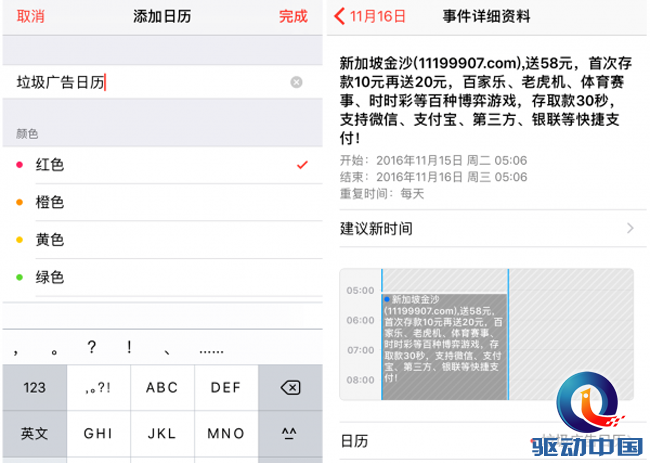Choose the ， comma candidate

[x=16, y=351]
